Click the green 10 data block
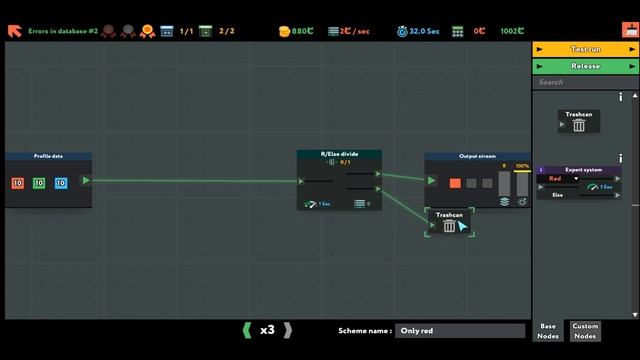Viewport: 640px width, 360px height. [39, 183]
